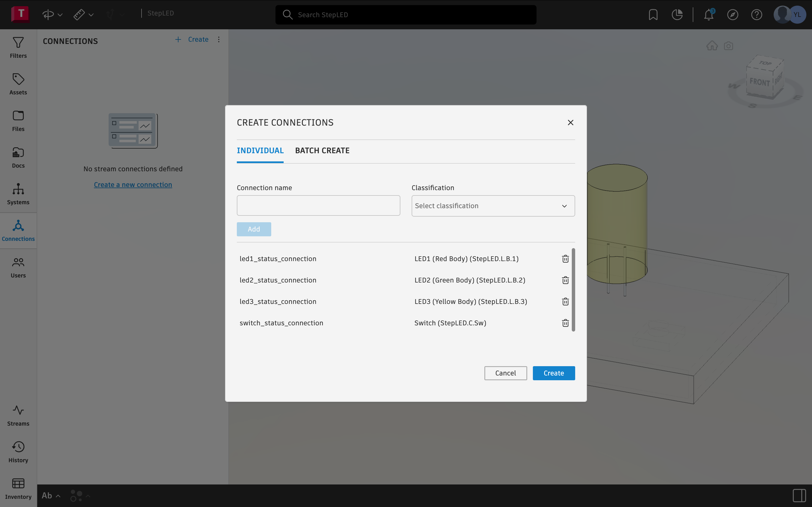Toggle the right side panel icon
Viewport: 812px width, 507px height.
click(x=799, y=495)
